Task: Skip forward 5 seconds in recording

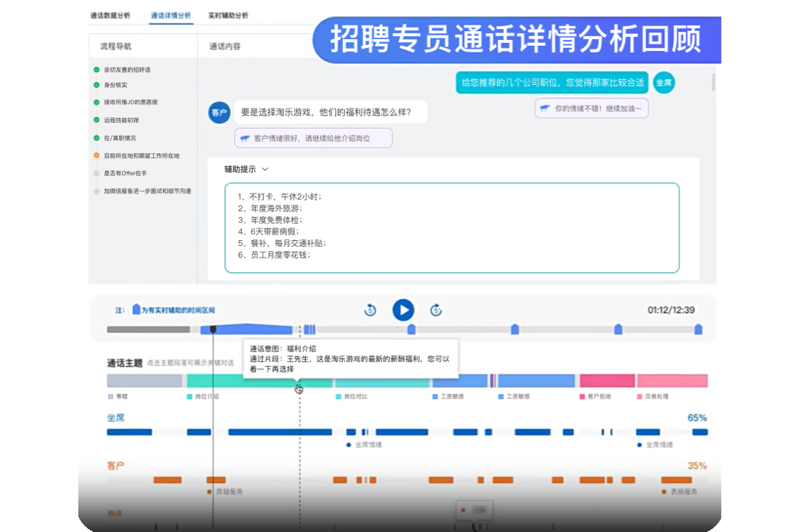Action: click(x=436, y=310)
